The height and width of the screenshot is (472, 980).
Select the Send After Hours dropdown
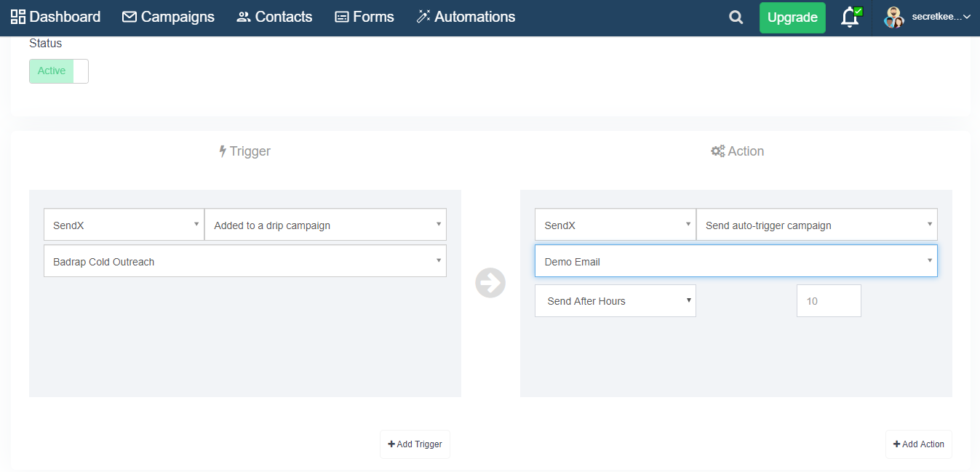pyautogui.click(x=615, y=301)
